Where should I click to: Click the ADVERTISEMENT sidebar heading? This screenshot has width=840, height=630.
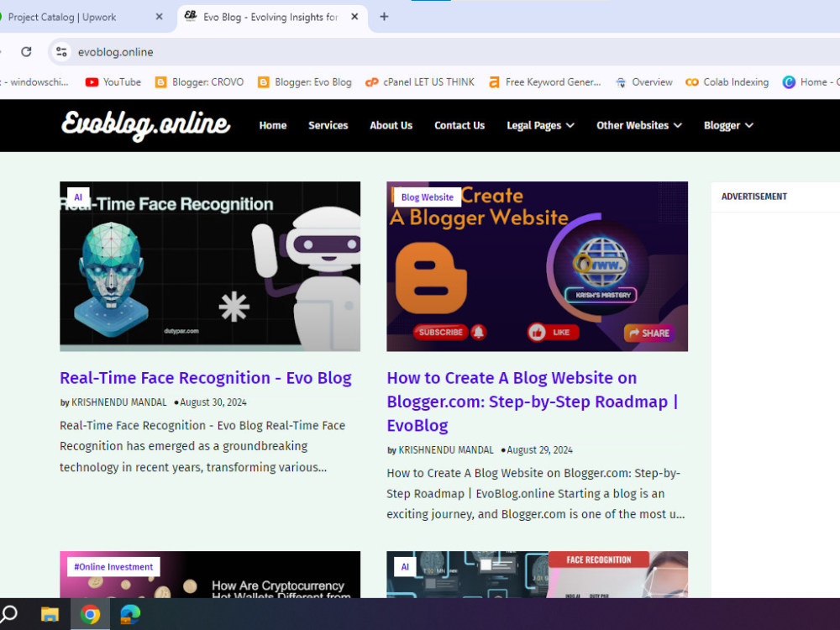pos(753,197)
